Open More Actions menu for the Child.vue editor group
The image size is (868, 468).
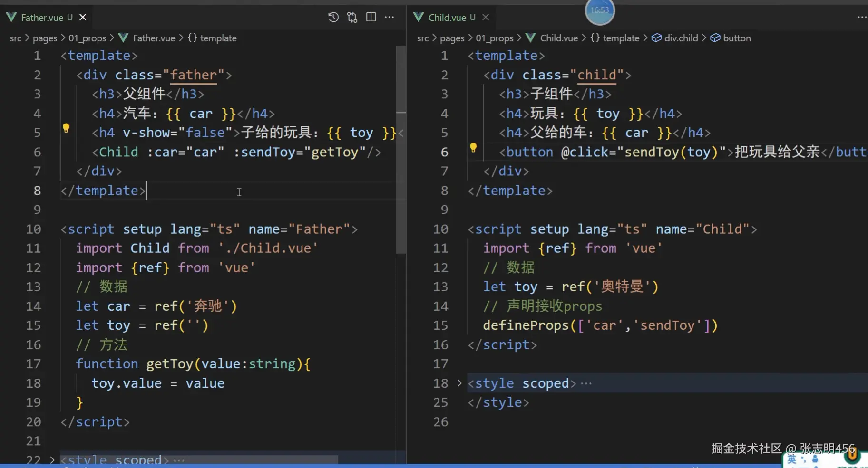tap(862, 17)
